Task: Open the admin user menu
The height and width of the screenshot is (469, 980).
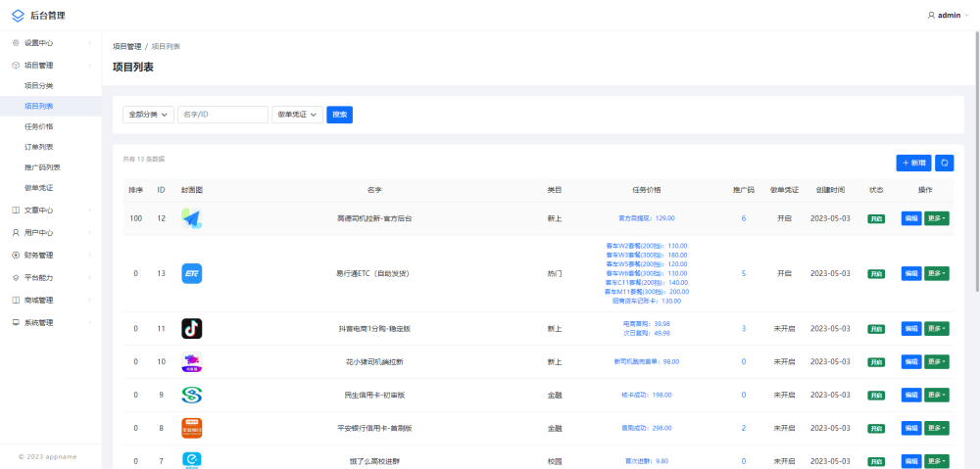Action: [950, 15]
